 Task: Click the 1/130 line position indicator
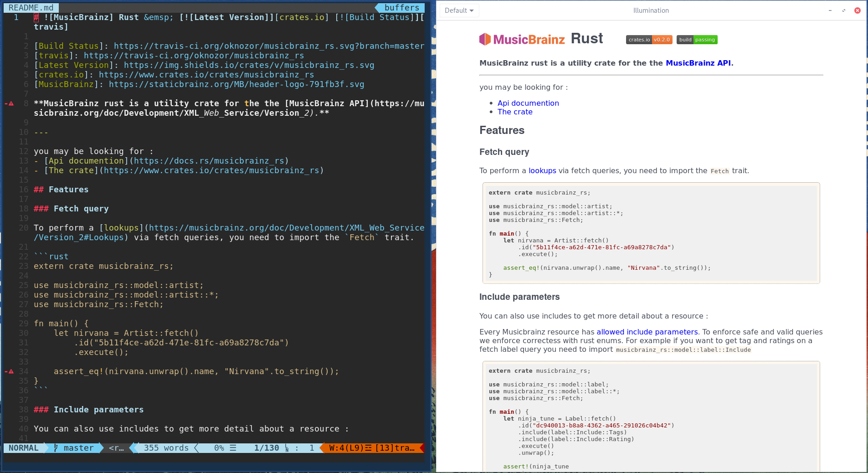[x=267, y=448]
